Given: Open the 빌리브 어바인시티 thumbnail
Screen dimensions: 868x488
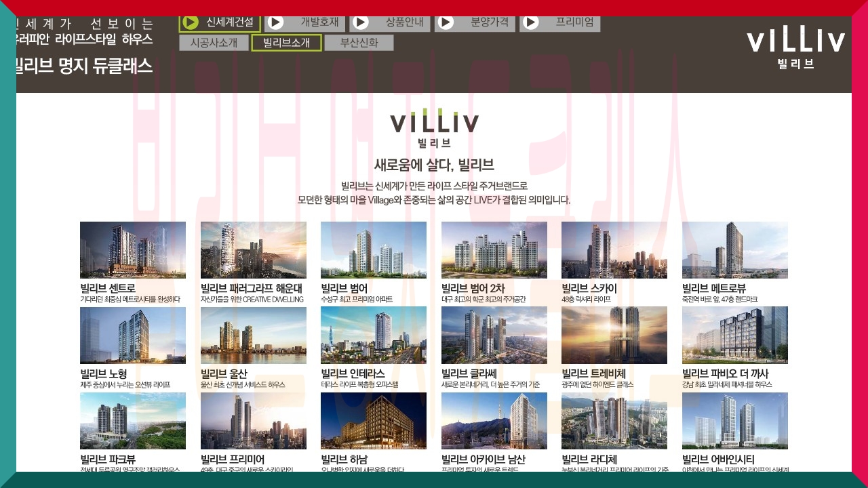Looking at the screenshot, I should pos(735,421).
